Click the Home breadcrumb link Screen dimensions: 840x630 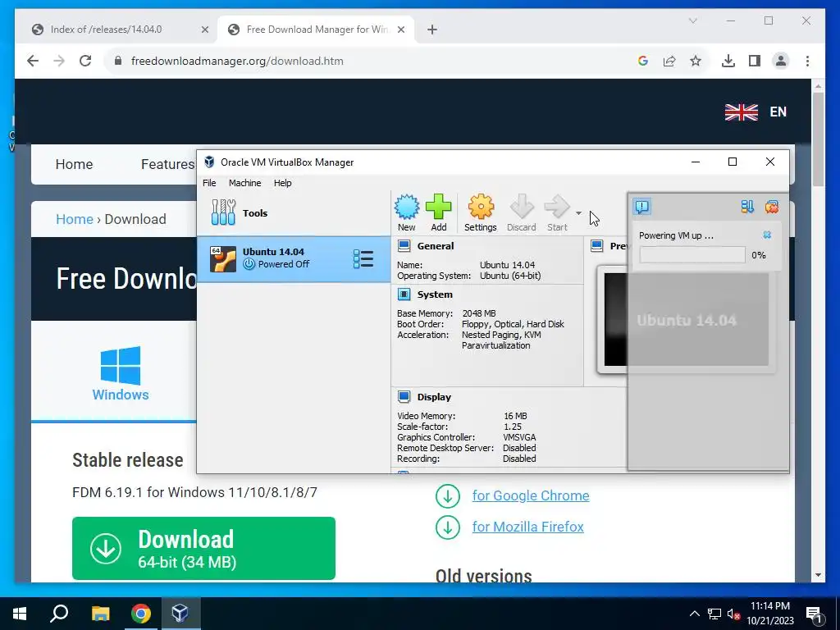click(x=75, y=219)
